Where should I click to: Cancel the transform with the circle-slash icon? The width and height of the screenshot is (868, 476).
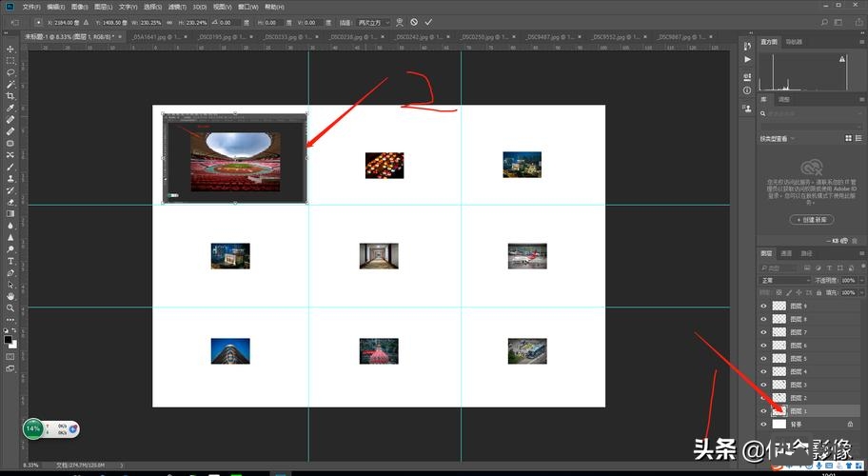point(414,21)
